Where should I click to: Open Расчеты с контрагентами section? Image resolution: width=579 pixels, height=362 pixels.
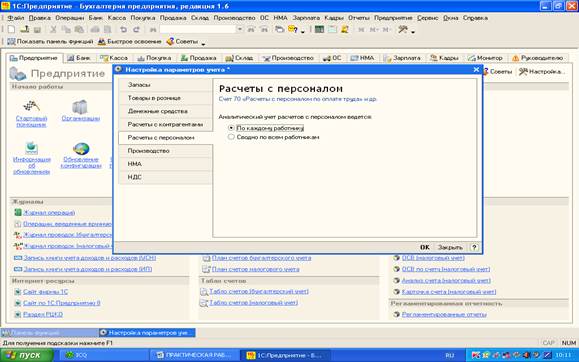tap(165, 124)
